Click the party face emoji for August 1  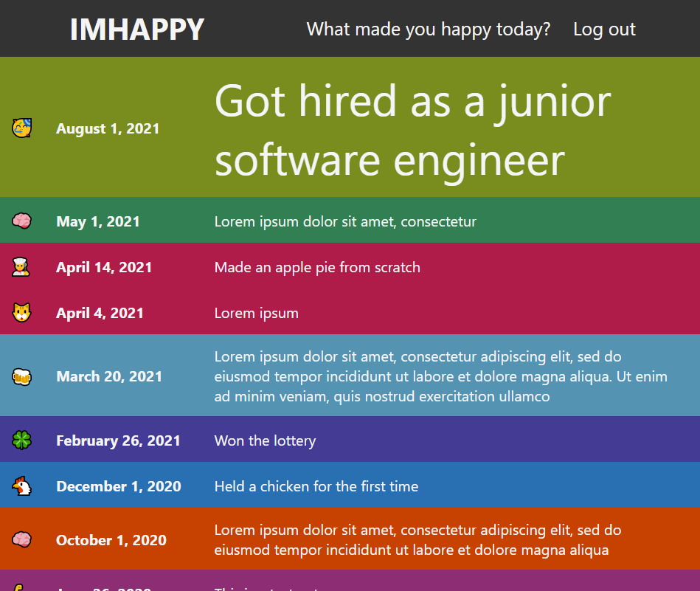tap(21, 128)
